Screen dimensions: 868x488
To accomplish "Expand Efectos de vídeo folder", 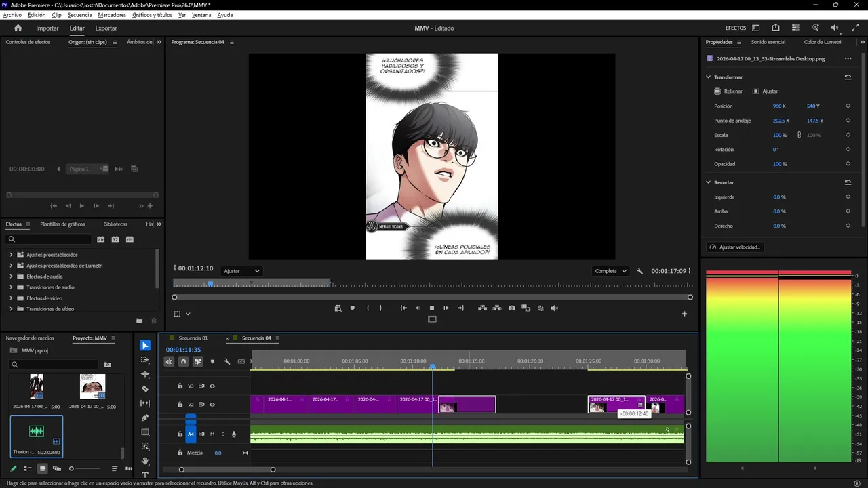I will (x=11, y=298).
